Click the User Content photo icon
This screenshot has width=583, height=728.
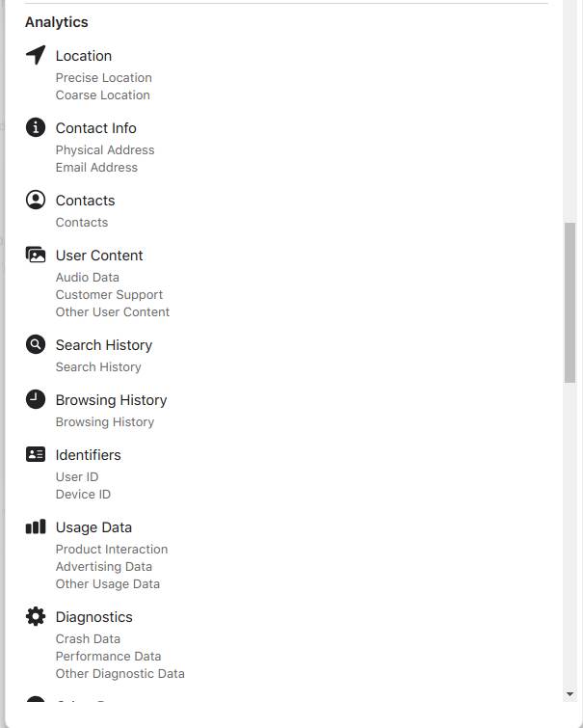36,255
